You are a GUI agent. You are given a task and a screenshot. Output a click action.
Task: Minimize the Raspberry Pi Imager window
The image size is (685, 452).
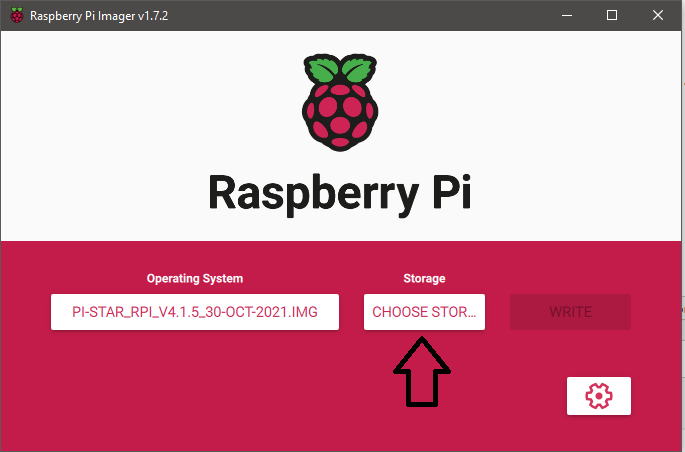566,15
